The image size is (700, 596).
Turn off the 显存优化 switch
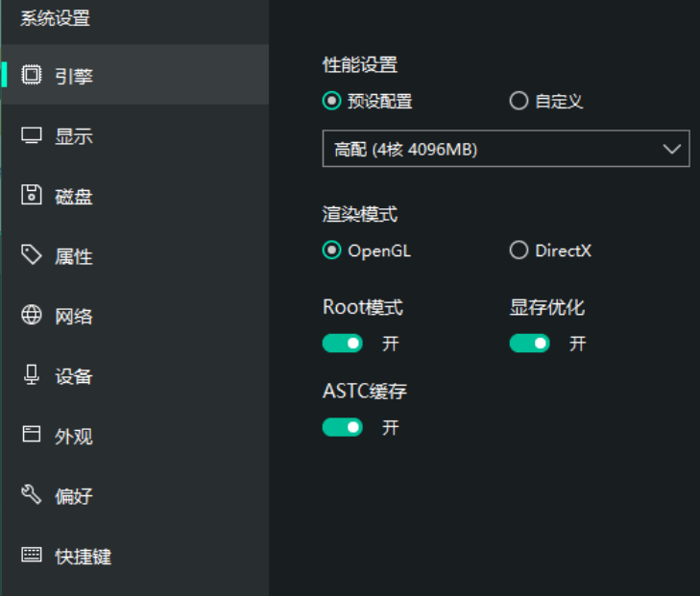pos(529,344)
